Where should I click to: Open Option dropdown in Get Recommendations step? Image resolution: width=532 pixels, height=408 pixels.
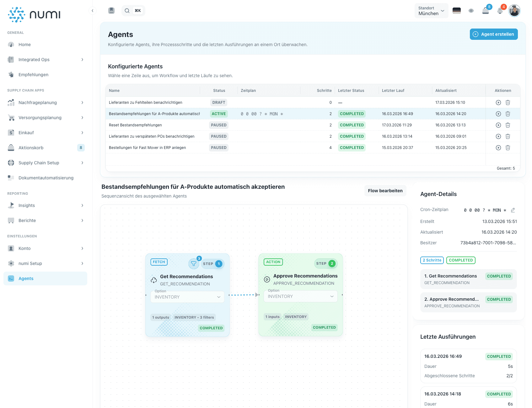[187, 297]
